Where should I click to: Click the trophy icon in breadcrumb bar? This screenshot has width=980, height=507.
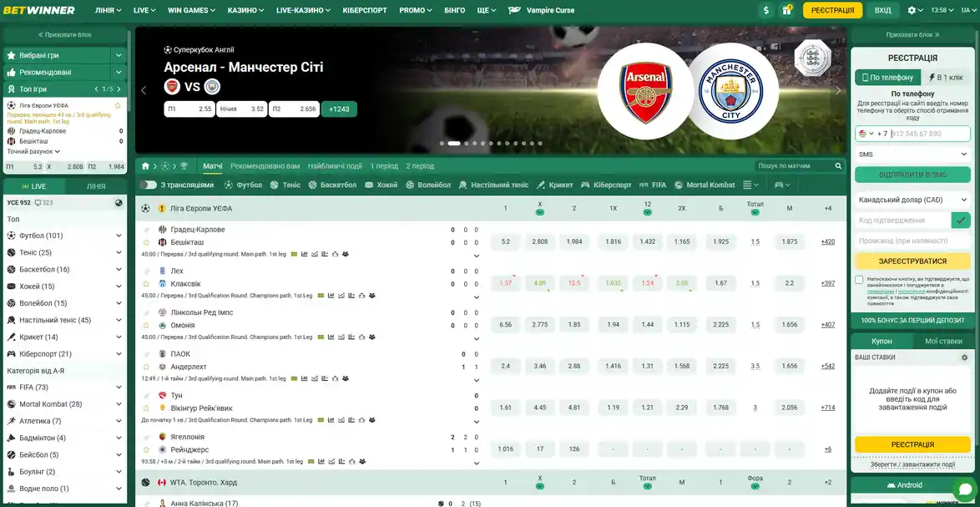point(183,166)
